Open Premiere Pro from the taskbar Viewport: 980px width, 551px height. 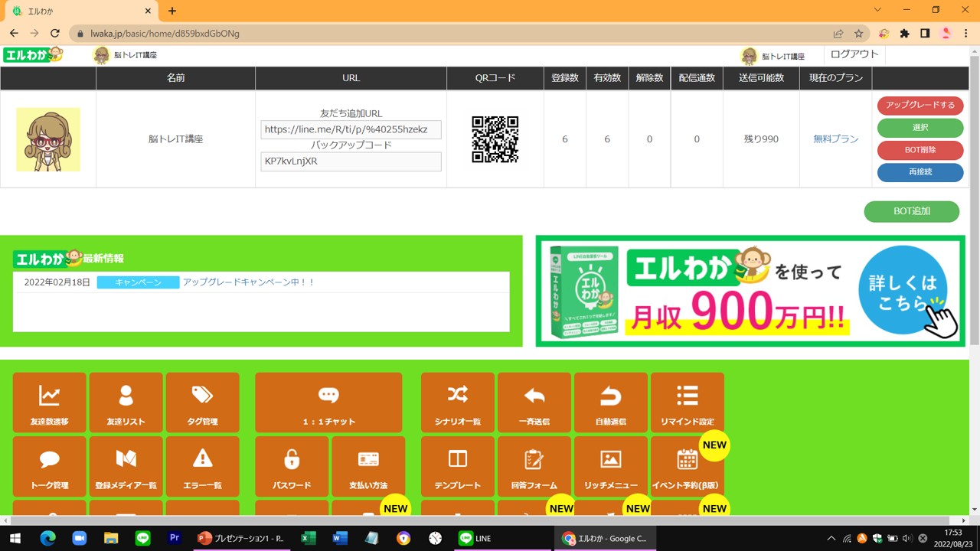coord(175,538)
